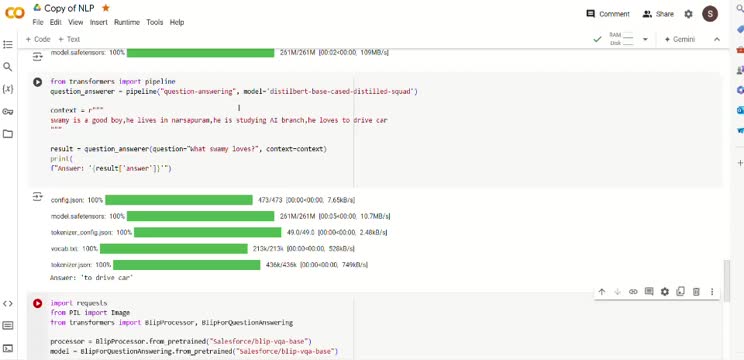Viewport: 744px width, 360px height.
Task: Add a comment to the cell
Action: pyautogui.click(x=649, y=292)
